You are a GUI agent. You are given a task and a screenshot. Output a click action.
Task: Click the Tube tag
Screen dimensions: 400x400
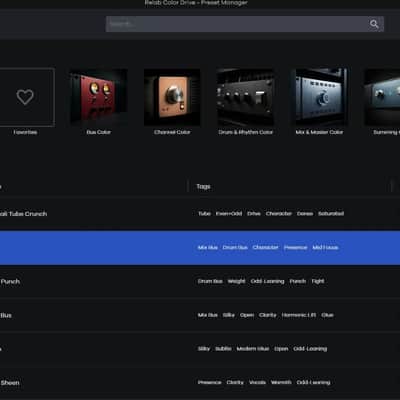(204, 214)
